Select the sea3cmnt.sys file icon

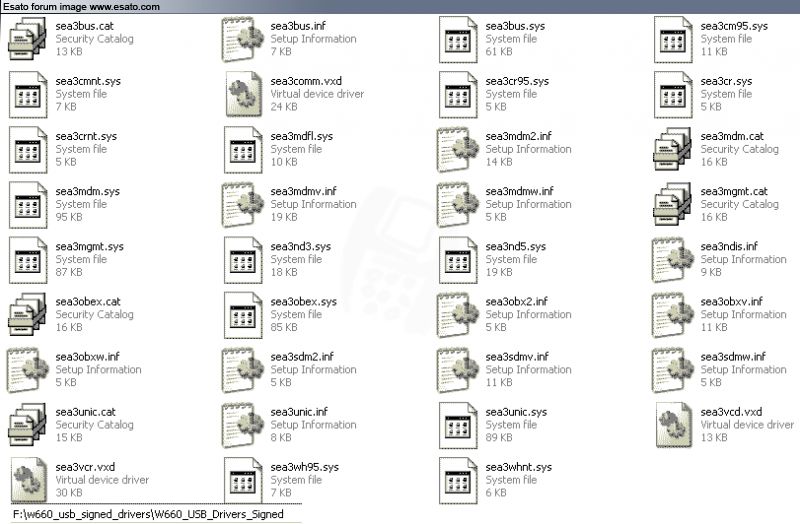point(28,95)
